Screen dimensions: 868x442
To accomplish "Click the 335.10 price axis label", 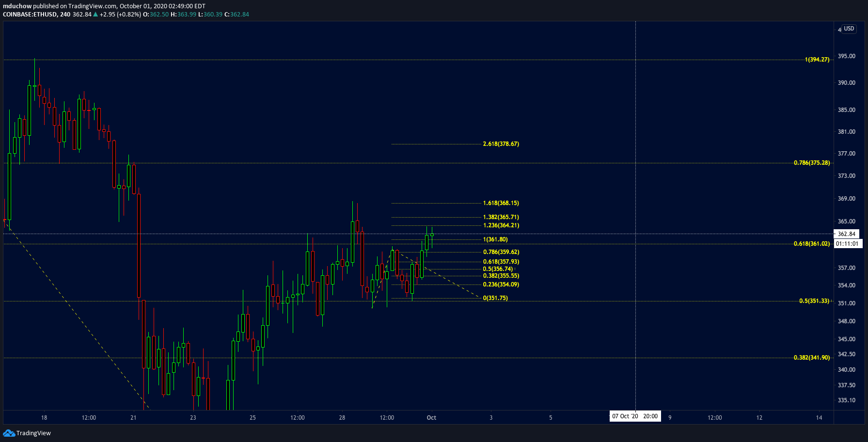I will pyautogui.click(x=847, y=400).
